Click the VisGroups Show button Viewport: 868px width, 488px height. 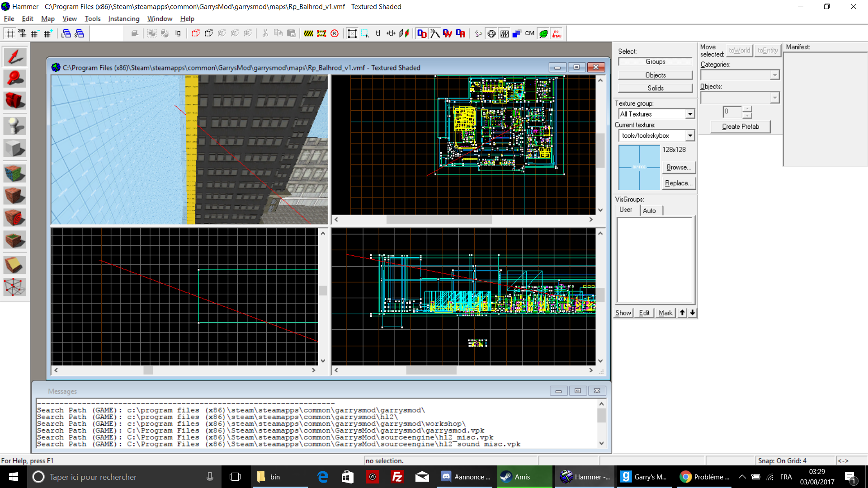(x=623, y=313)
